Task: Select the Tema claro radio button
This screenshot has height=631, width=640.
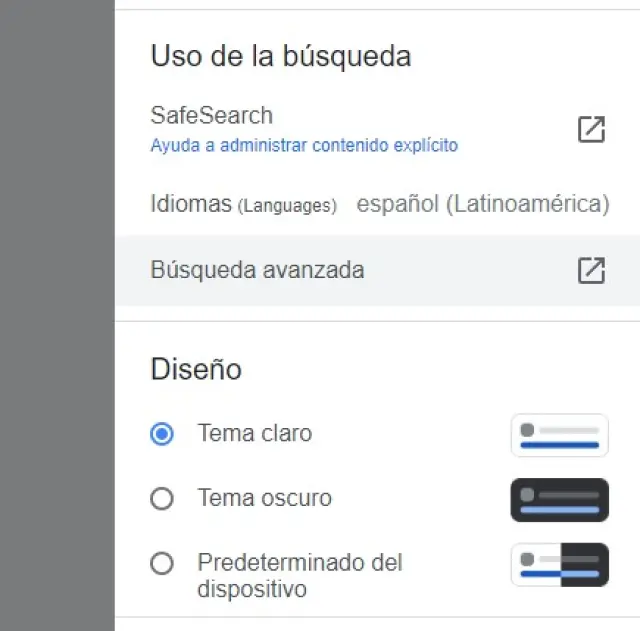Action: (x=162, y=434)
